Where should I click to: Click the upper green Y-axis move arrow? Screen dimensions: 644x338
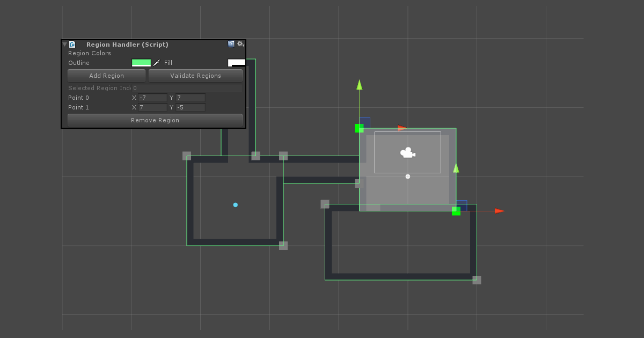[x=358, y=86]
